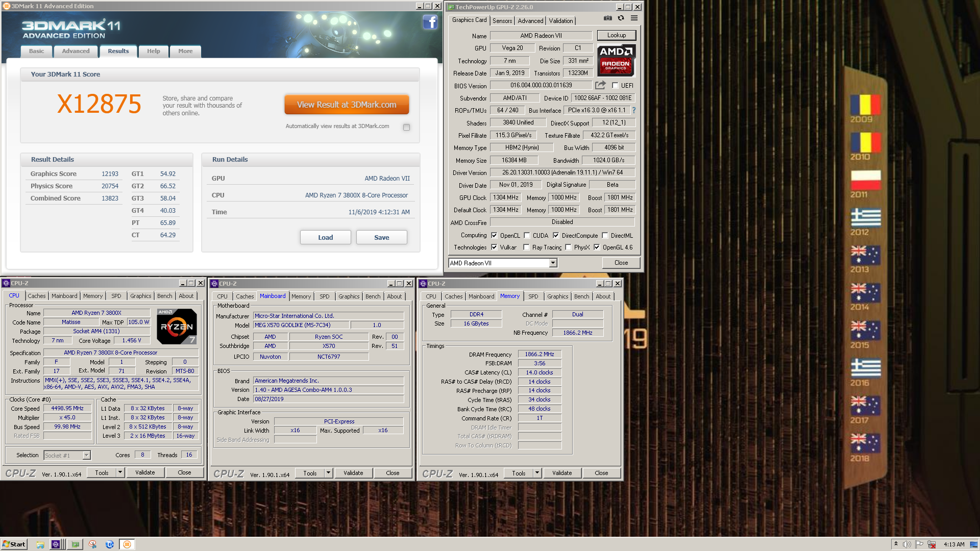The height and width of the screenshot is (551, 980).
Task: Click the GPU-Z refresh icon
Action: [621, 18]
